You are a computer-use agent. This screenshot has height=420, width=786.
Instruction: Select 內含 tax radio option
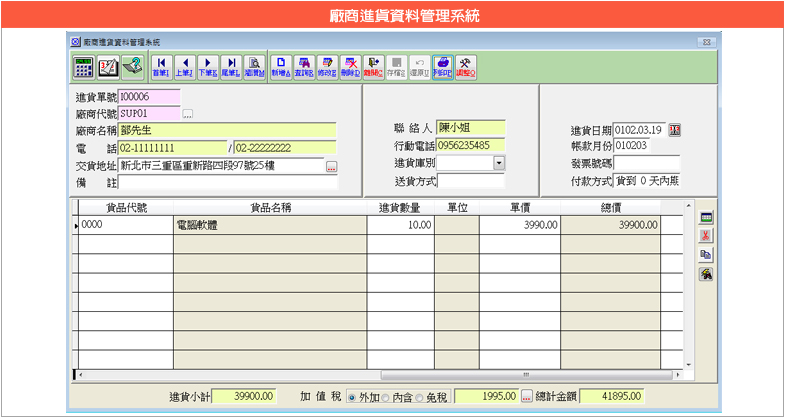386,397
